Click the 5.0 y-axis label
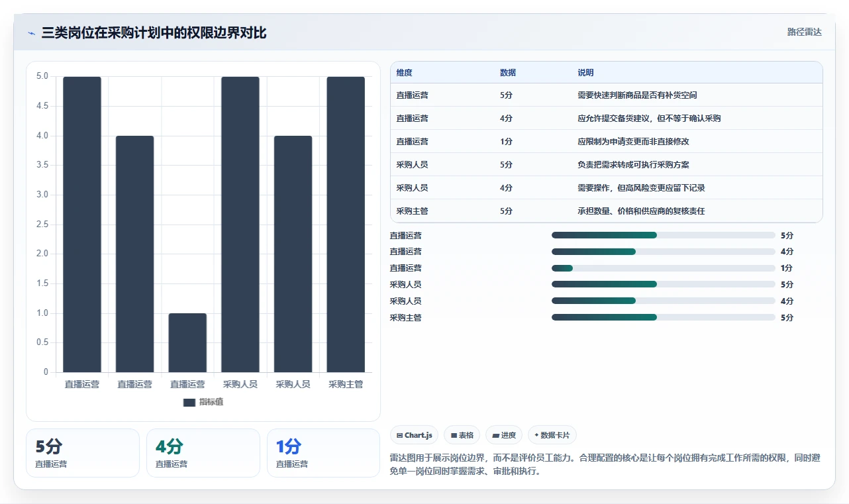 pos(42,76)
